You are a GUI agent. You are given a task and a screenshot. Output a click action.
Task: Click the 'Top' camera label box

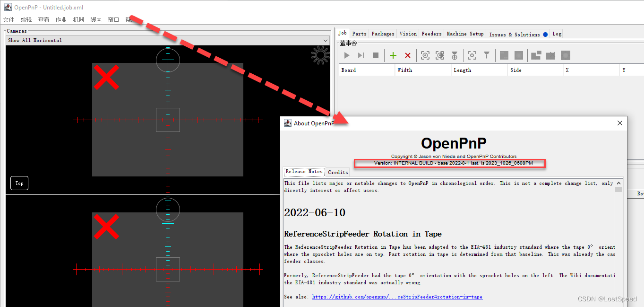coord(19,183)
